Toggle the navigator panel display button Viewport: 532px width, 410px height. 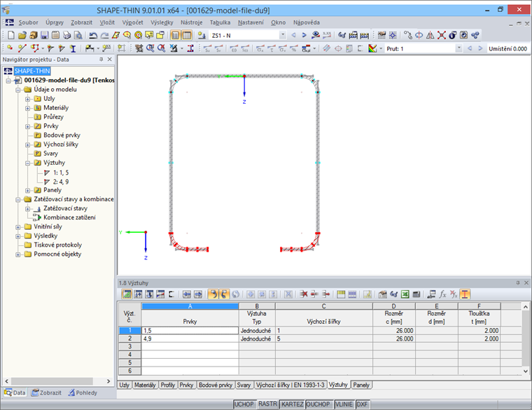[x=175, y=35]
